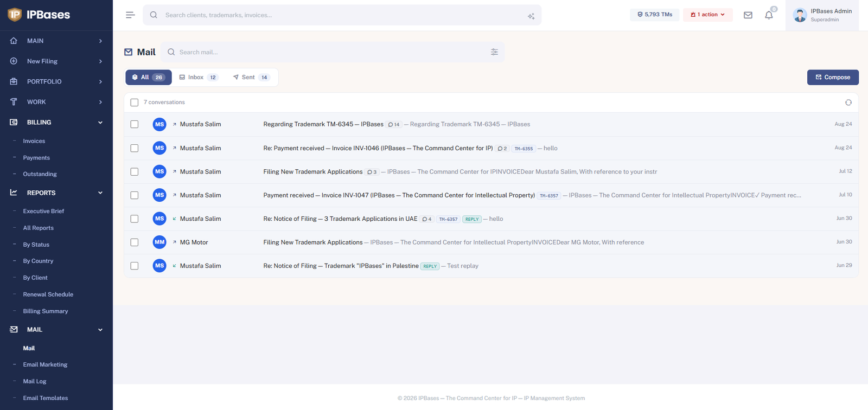The image size is (868, 410).
Task: Check the Jul 12 Filing New Trademark checkbox
Action: click(135, 171)
